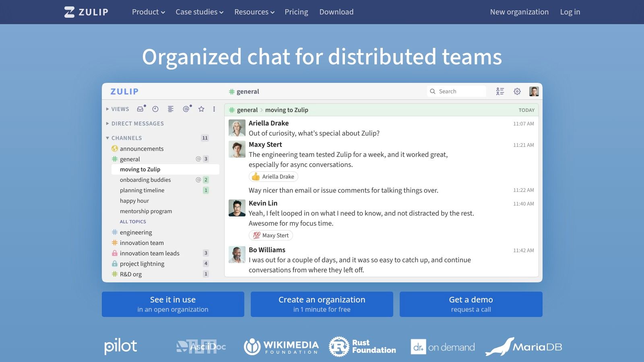The height and width of the screenshot is (362, 644).
Task: Click the Bo Williams sender name
Action: [x=267, y=250]
